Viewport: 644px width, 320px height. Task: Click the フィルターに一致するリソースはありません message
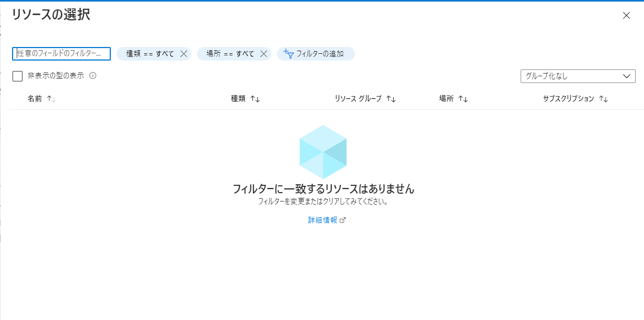click(323, 188)
